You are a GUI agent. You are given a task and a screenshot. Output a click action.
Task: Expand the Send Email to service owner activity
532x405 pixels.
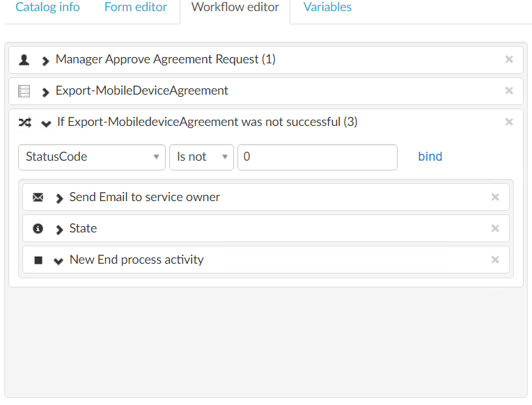(60, 198)
